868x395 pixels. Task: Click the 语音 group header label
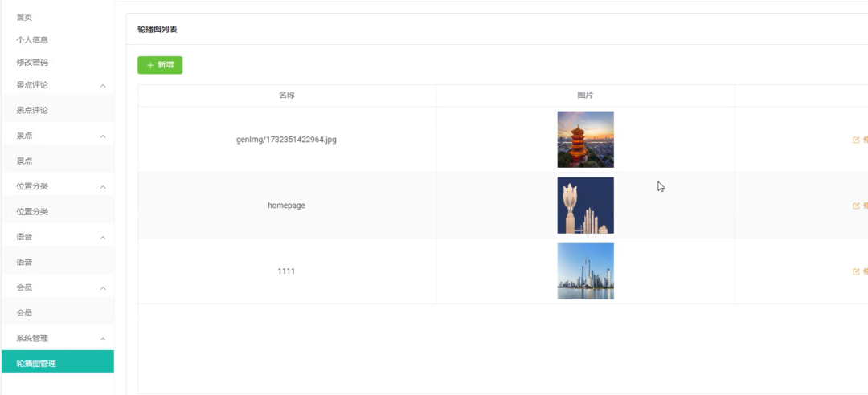(24, 237)
